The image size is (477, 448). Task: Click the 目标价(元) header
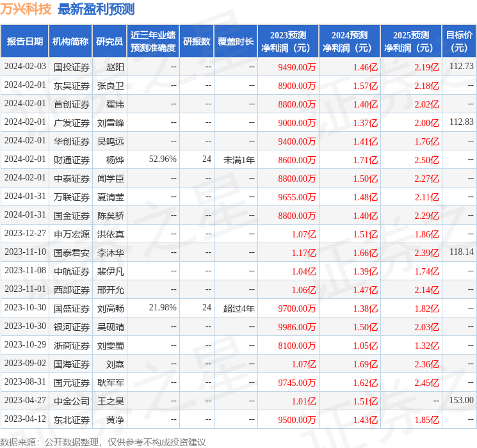459,42
